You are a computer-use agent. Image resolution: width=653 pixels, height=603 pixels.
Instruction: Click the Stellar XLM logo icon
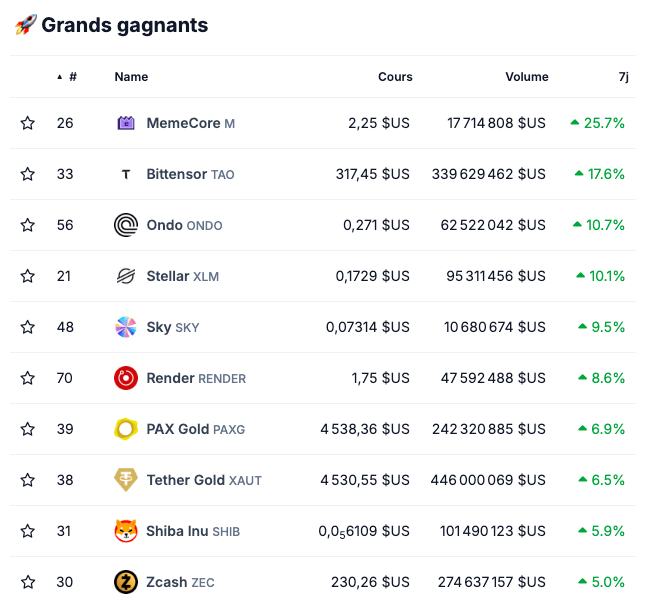tap(126, 276)
